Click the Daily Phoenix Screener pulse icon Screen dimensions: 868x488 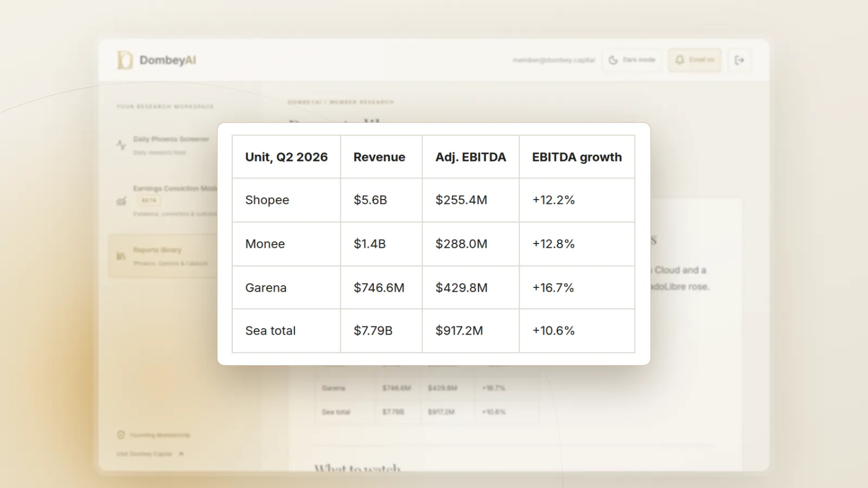pos(122,145)
